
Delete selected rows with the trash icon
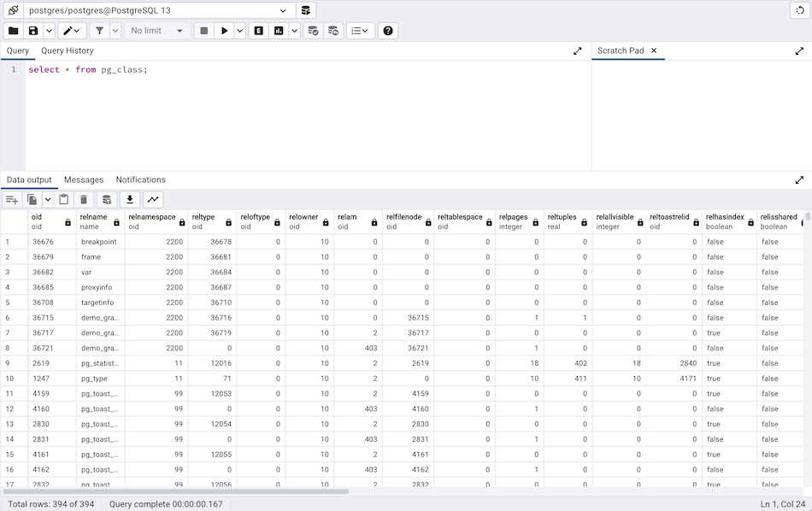point(83,198)
